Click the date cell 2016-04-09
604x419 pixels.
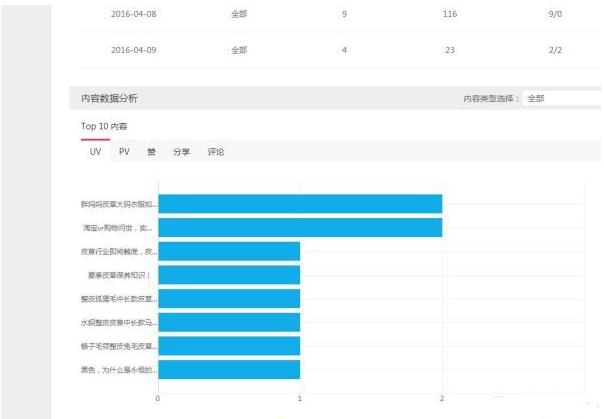click(134, 50)
